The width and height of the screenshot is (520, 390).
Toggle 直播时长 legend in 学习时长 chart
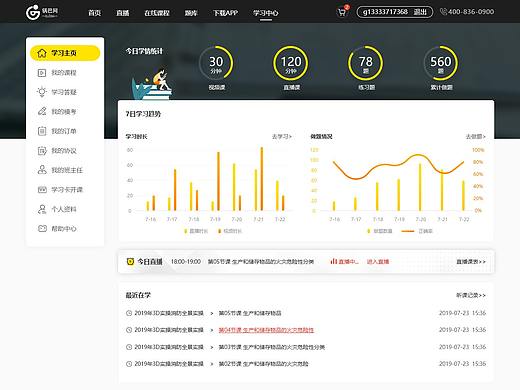[196, 231]
